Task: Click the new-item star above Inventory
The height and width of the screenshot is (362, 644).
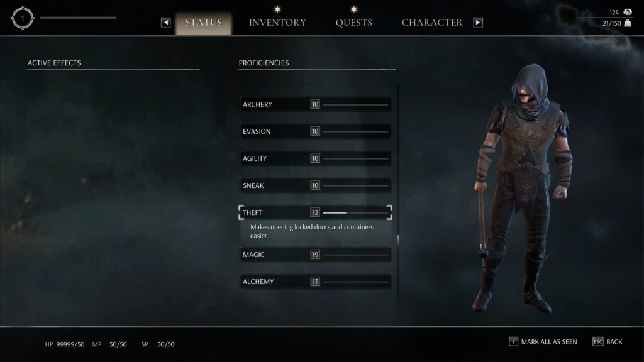Action: 277,9
